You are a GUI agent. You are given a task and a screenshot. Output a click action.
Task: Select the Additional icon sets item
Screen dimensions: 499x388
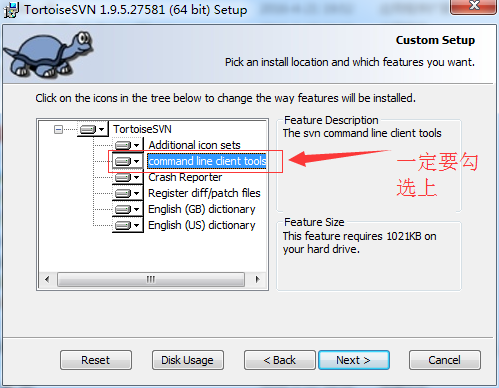click(x=194, y=145)
